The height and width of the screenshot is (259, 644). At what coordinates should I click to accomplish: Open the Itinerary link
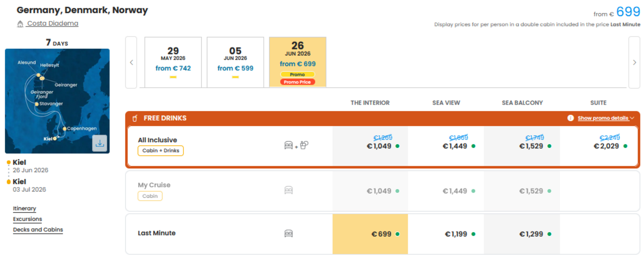point(25,208)
